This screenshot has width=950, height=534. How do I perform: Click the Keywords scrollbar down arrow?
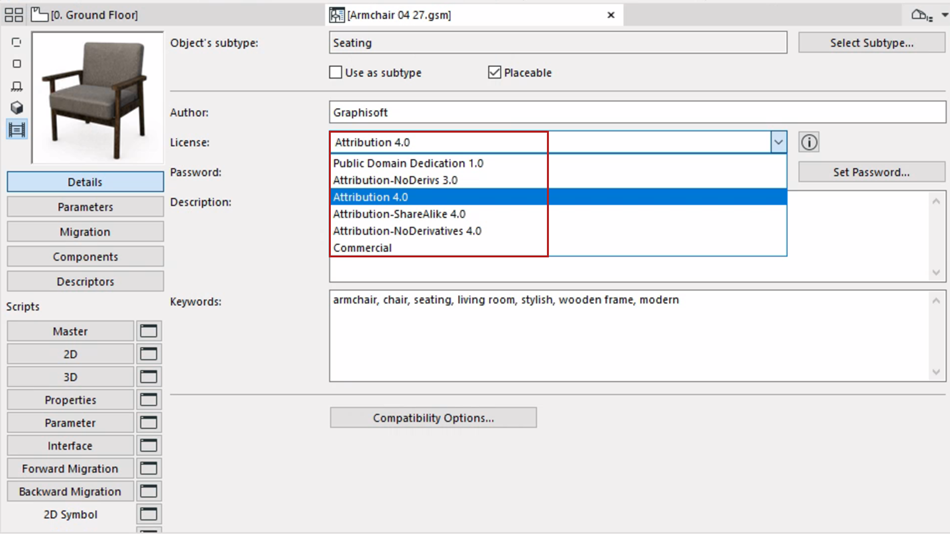coord(936,372)
